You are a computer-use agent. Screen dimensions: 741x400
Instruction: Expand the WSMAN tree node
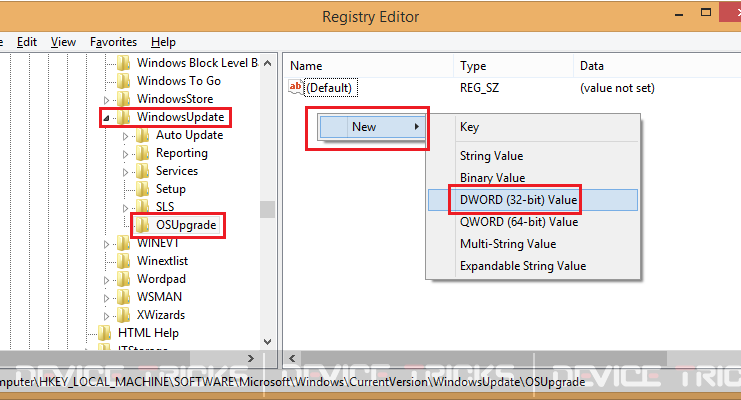point(106,298)
